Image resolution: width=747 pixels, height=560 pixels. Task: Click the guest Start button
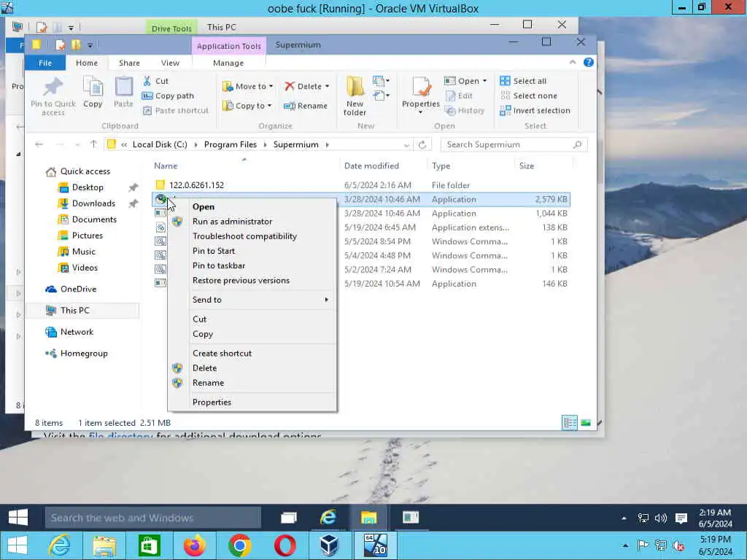point(18,518)
